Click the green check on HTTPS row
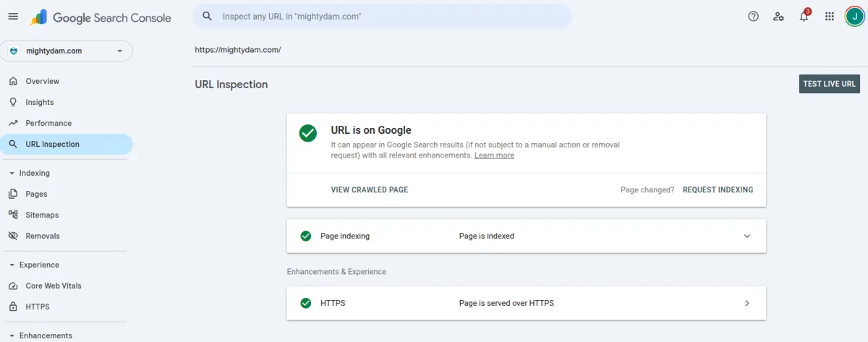 306,303
